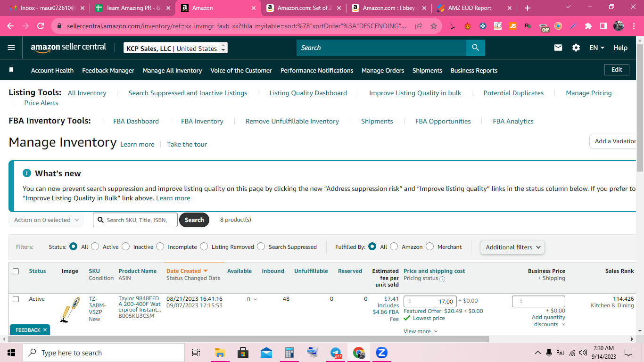Select Fulfilled By Merchant radio button
This screenshot has height=362, width=644.
pyautogui.click(x=430, y=247)
